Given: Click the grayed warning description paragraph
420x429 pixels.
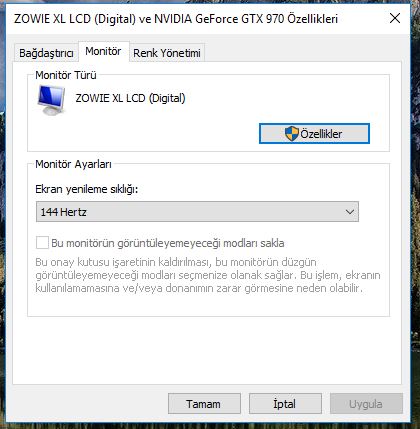Looking at the screenshot, I should (208, 275).
